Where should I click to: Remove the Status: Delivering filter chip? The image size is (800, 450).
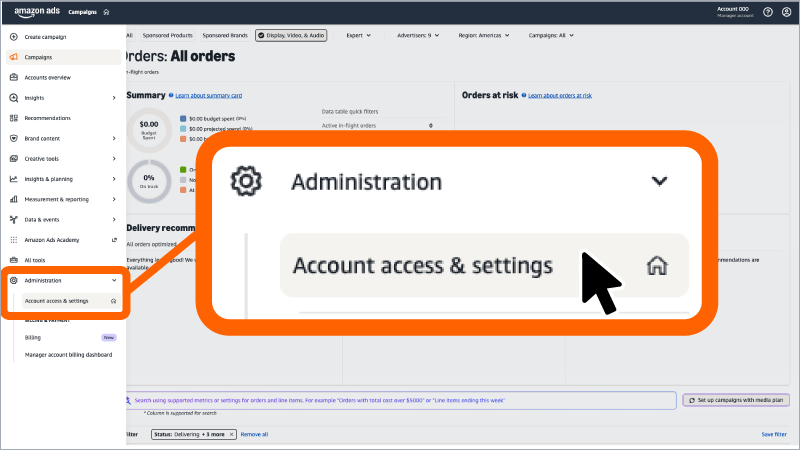(x=231, y=434)
